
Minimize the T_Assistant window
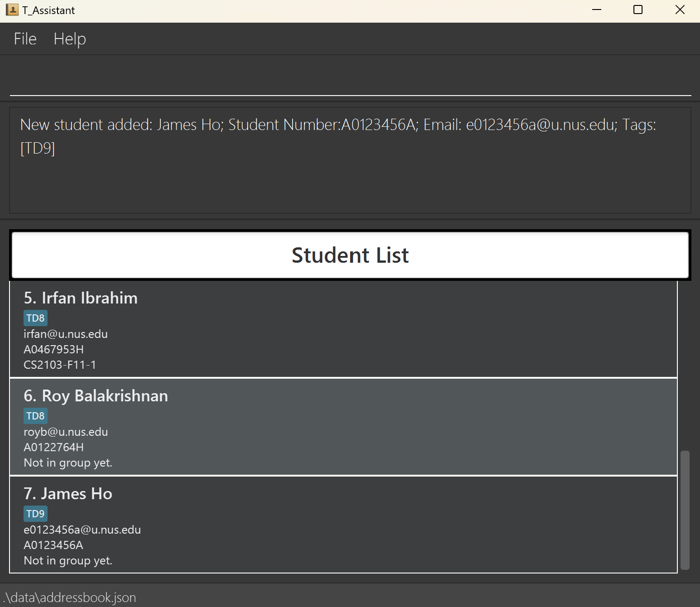[x=597, y=10]
